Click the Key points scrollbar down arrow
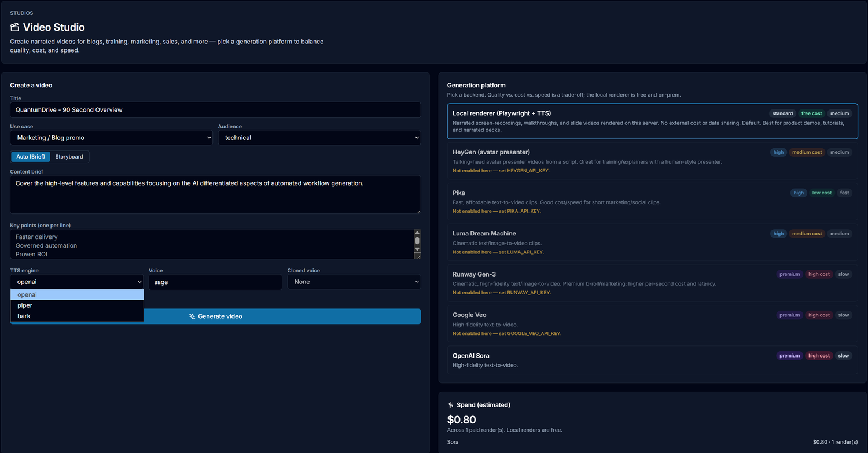The image size is (868, 453). tap(417, 249)
